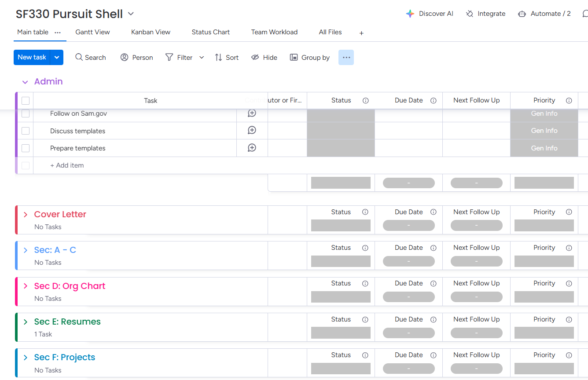The height and width of the screenshot is (380, 588).
Task: Open the Integrate plug icon
Action: coord(470,14)
